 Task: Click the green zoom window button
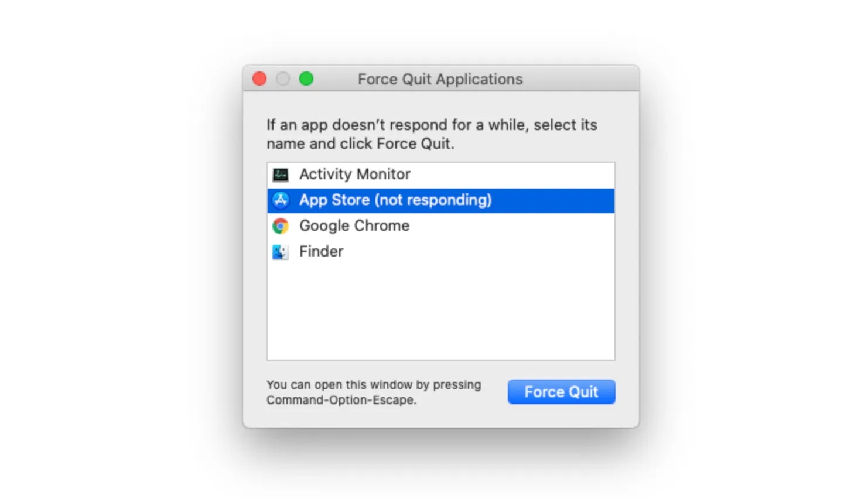pyautogui.click(x=306, y=79)
